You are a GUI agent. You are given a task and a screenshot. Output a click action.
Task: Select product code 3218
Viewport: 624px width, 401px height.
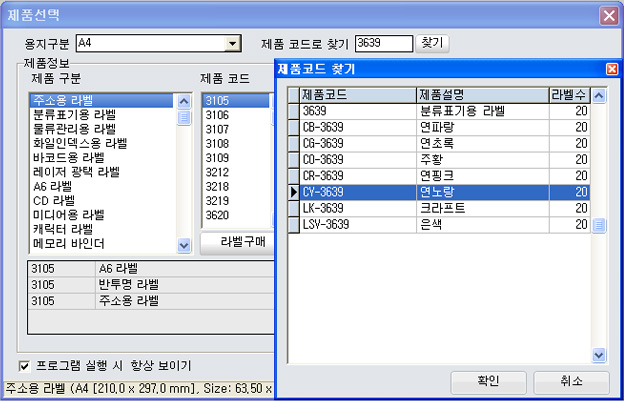(x=235, y=186)
